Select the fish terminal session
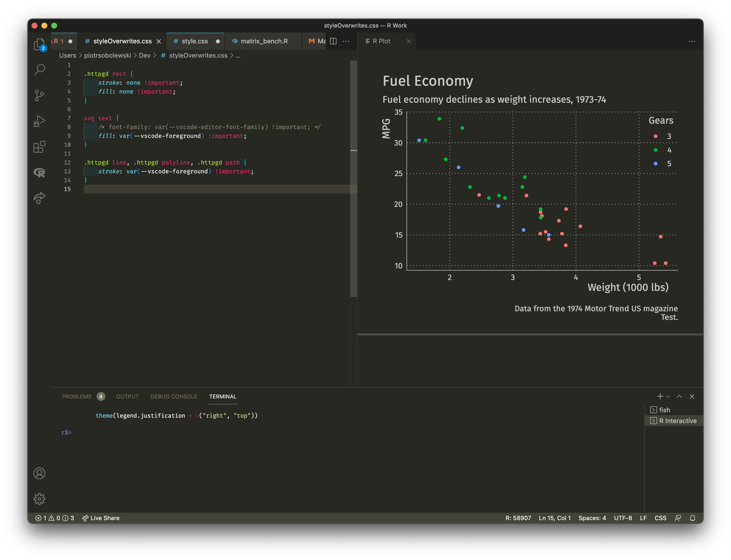This screenshot has width=731, height=560. tap(664, 410)
